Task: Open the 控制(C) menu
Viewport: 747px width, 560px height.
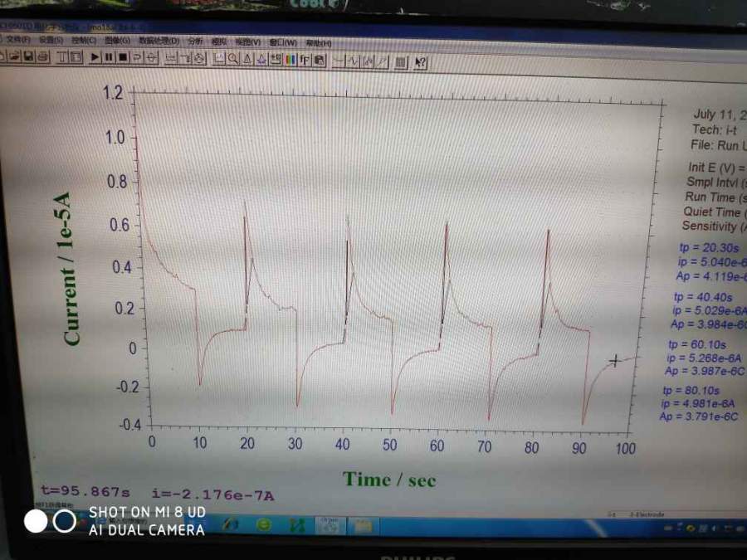Action: (x=84, y=41)
